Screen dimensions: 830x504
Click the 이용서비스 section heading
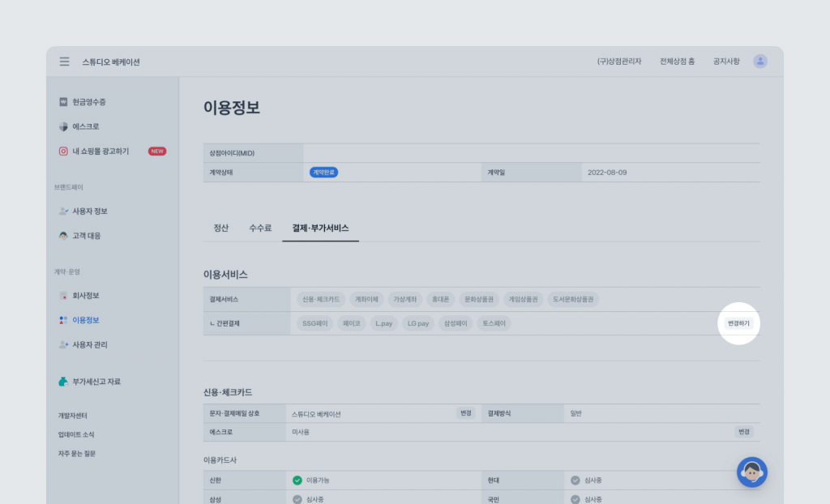point(225,274)
